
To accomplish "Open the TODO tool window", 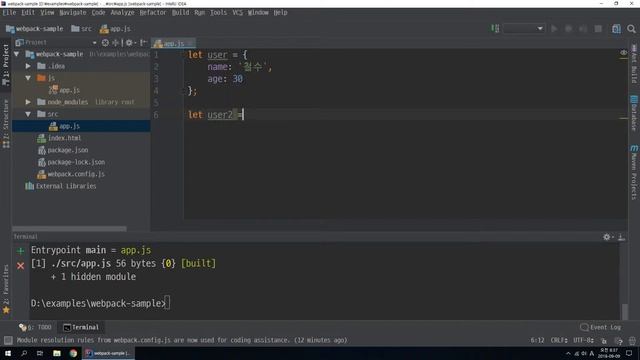I will coord(35,327).
